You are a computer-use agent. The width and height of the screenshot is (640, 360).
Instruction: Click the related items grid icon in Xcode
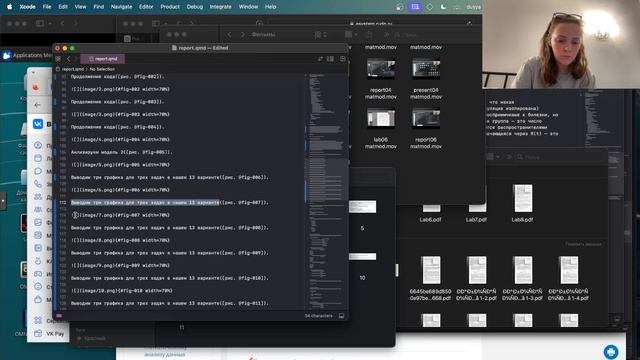point(58,59)
